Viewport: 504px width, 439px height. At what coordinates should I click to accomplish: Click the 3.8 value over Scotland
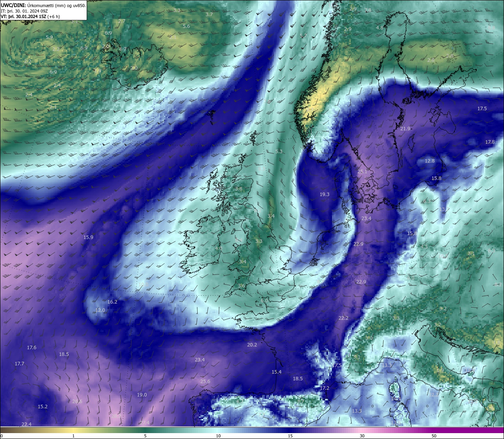click(x=239, y=189)
